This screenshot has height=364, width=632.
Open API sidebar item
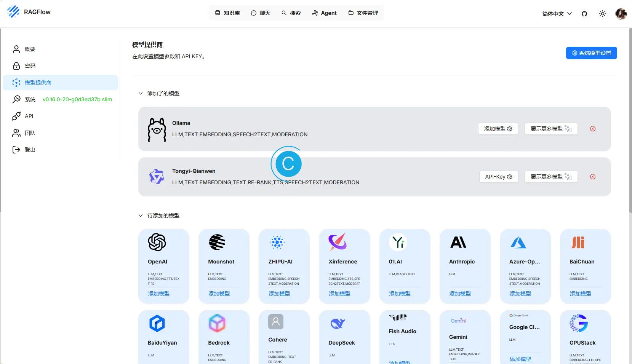(x=60, y=116)
